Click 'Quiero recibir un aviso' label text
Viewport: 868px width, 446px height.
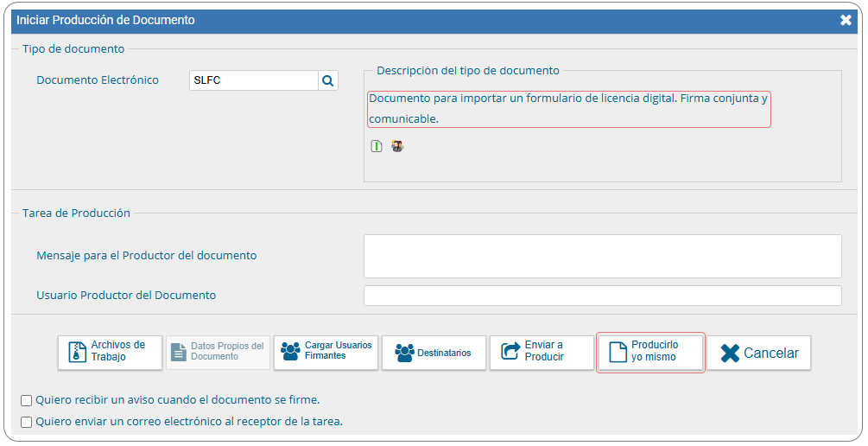pos(178,400)
